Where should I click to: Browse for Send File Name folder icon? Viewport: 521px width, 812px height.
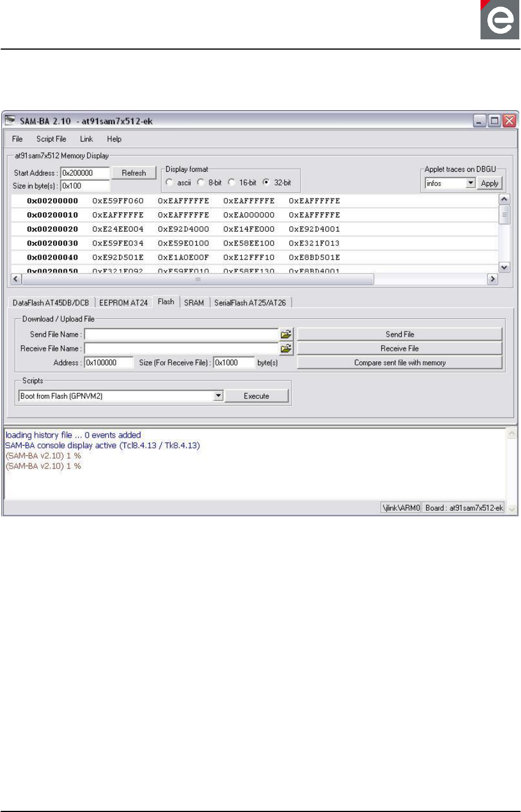(x=286, y=334)
